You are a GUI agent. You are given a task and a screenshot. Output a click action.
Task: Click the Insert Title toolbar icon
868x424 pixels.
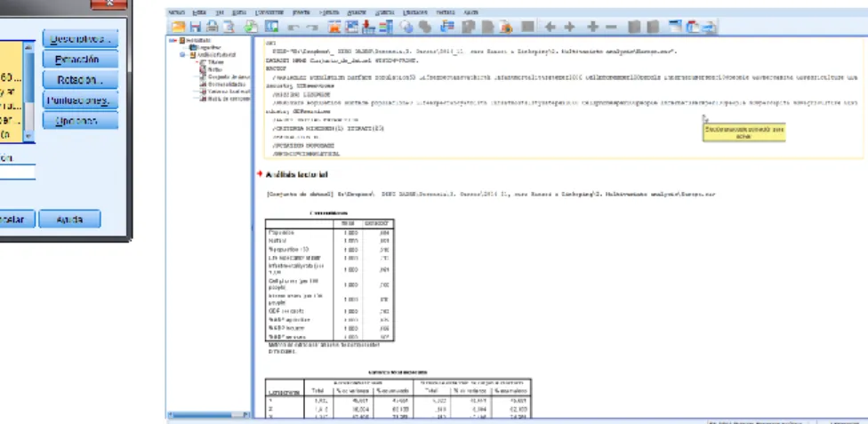pyautogui.click(x=693, y=27)
